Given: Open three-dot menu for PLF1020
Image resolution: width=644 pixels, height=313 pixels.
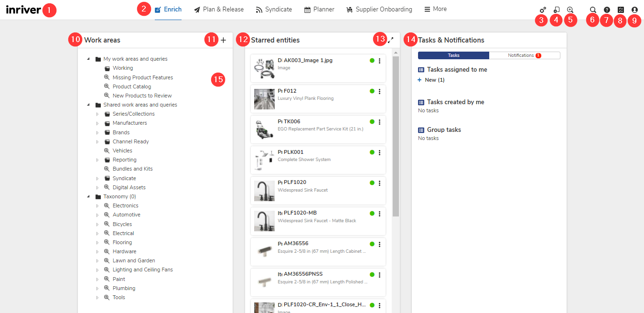Looking at the screenshot, I should [379, 183].
